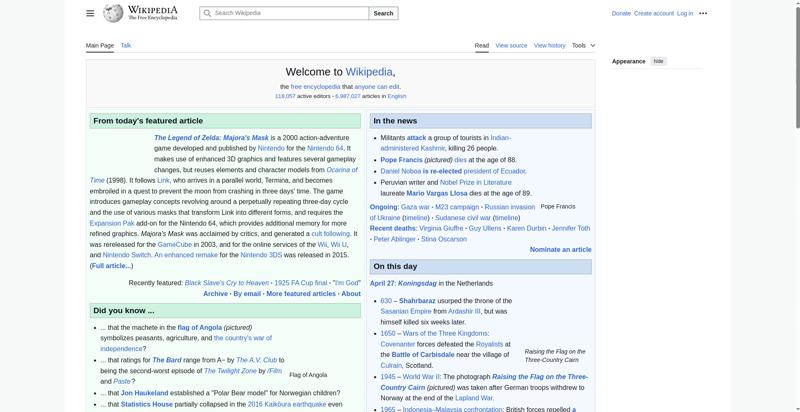Click the Daniel Noboa link
The image size is (800, 412).
click(x=401, y=171)
